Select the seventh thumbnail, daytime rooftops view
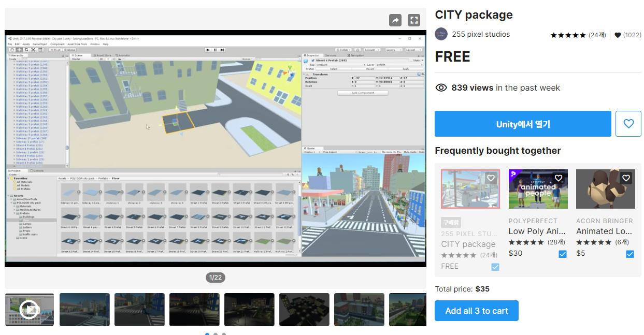This screenshot has height=335, width=644. 359,310
